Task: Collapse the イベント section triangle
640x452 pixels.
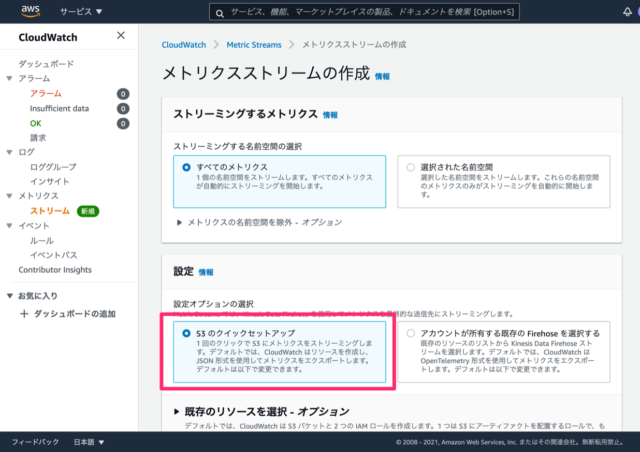Action: point(9,226)
